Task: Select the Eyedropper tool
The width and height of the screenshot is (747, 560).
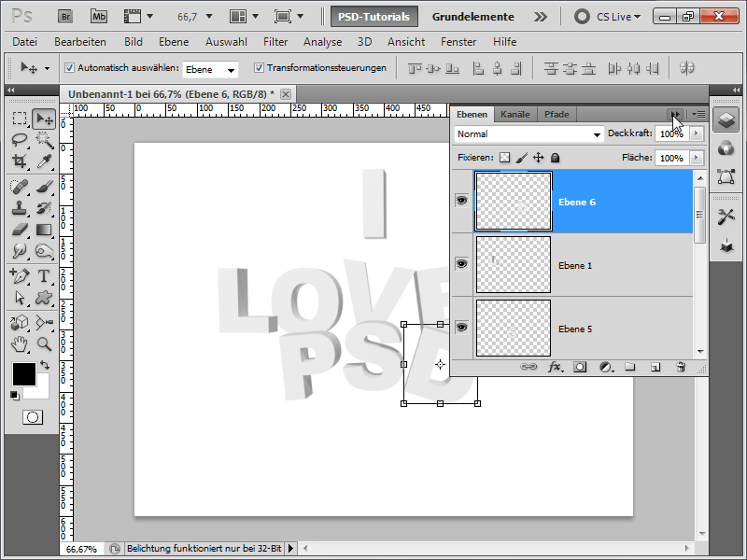Action: point(44,161)
